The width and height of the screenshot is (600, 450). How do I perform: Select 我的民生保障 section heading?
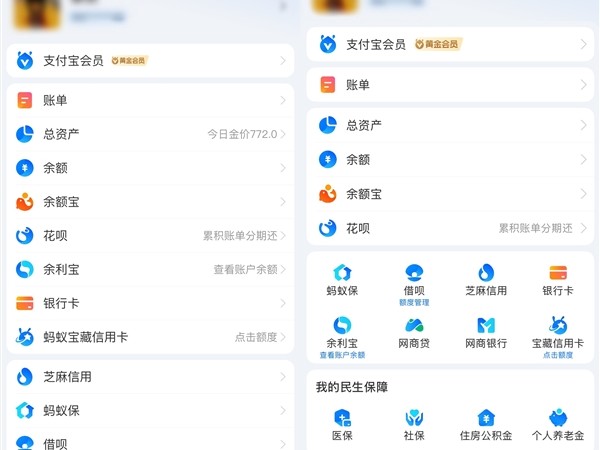(352, 387)
